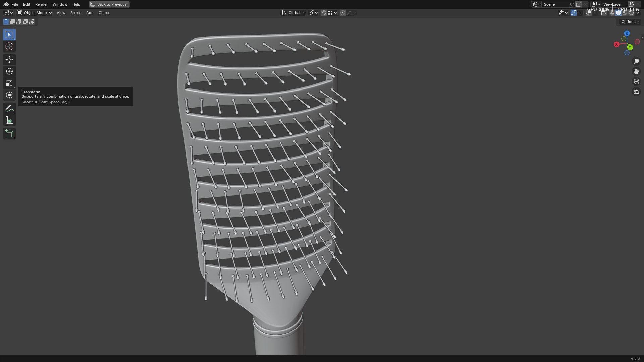Open the Window menu

coord(60,4)
